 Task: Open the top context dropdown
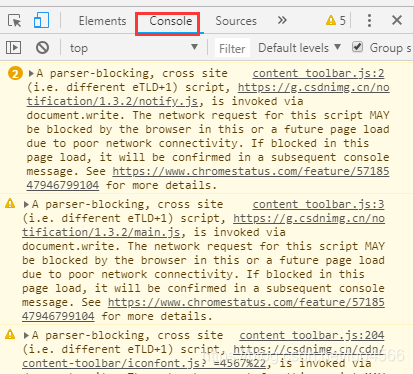(x=133, y=48)
